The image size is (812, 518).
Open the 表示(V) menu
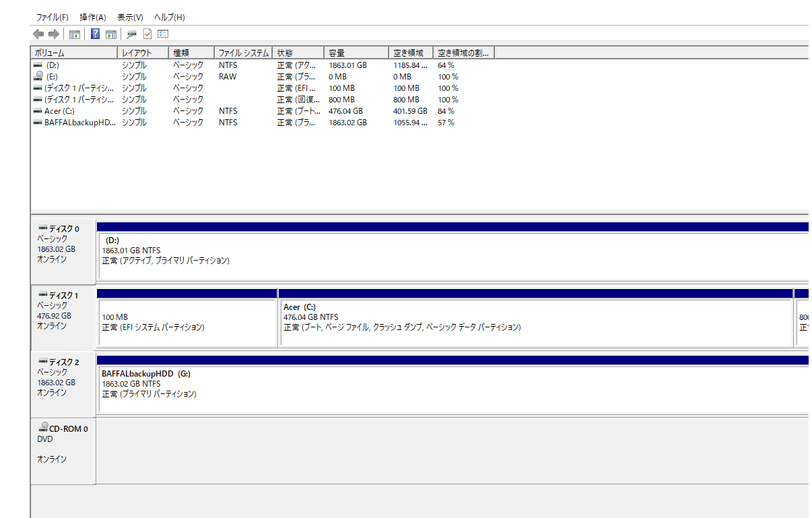(x=130, y=17)
